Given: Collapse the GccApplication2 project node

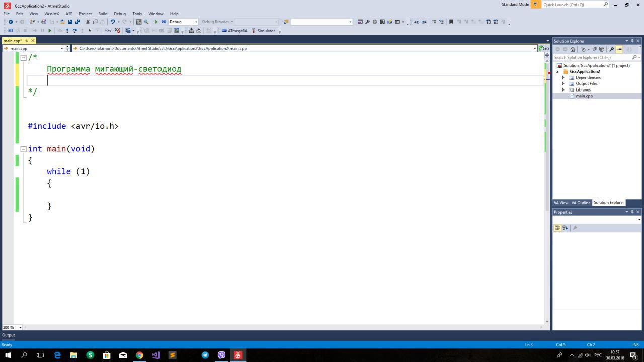Looking at the screenshot, I should pos(558,72).
